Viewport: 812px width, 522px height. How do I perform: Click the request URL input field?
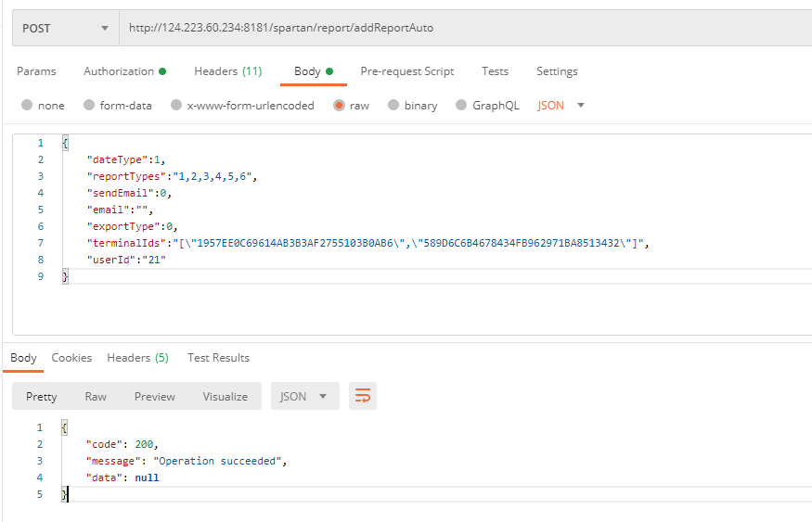click(x=464, y=28)
